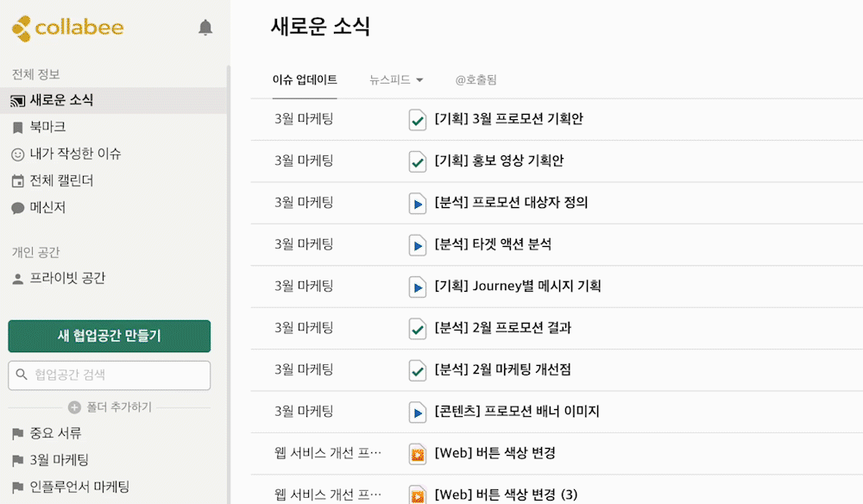This screenshot has height=504, width=863.
Task: Switch to the 이슈 업데이트 tab
Action: pos(305,79)
